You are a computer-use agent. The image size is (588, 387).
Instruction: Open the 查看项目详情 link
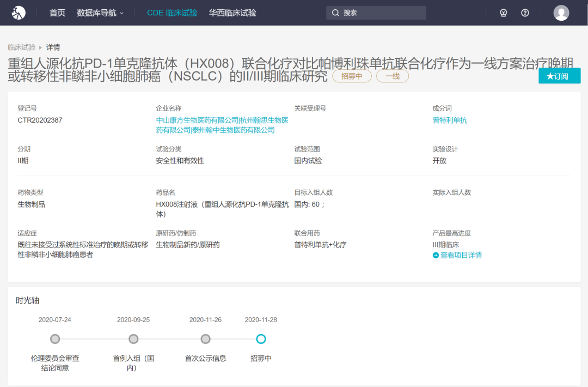coord(461,255)
